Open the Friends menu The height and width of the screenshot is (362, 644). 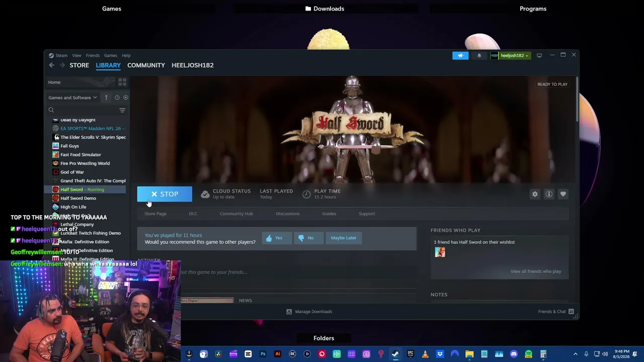(x=93, y=56)
